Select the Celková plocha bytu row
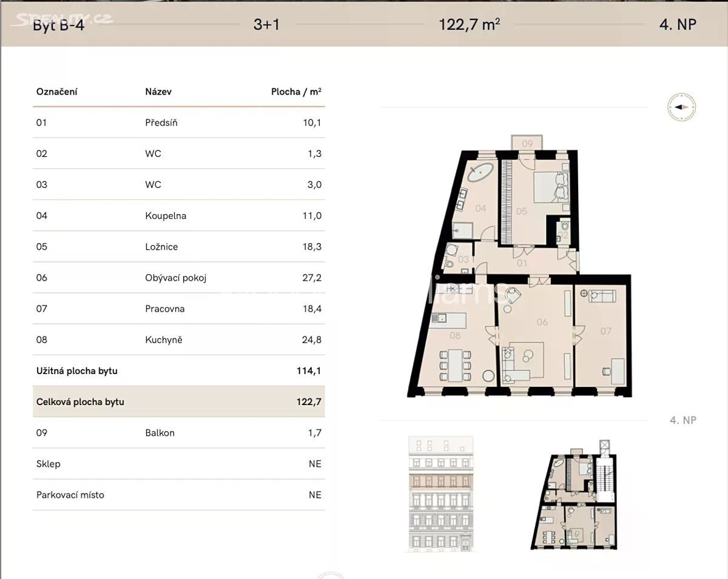 (x=178, y=401)
